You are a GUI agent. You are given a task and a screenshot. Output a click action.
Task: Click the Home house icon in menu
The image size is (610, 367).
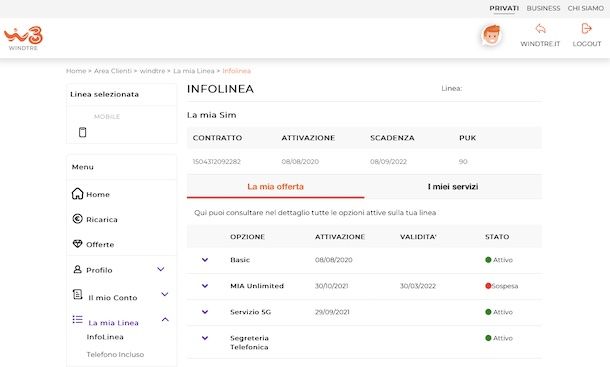click(77, 193)
